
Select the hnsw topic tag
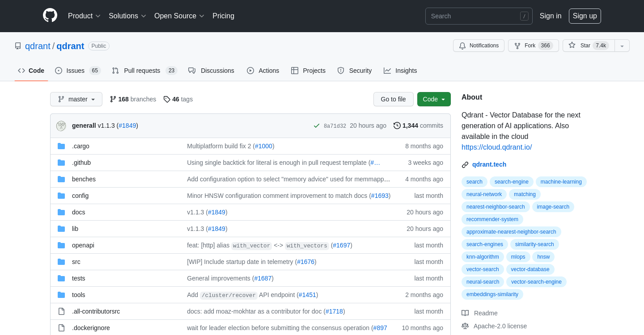click(x=543, y=257)
